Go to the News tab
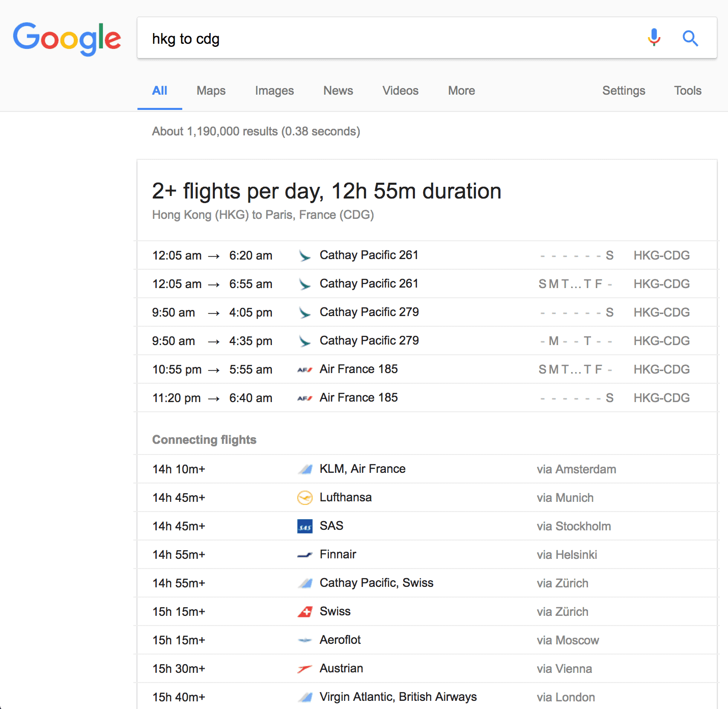Image resolution: width=728 pixels, height=709 pixels. [x=338, y=91]
